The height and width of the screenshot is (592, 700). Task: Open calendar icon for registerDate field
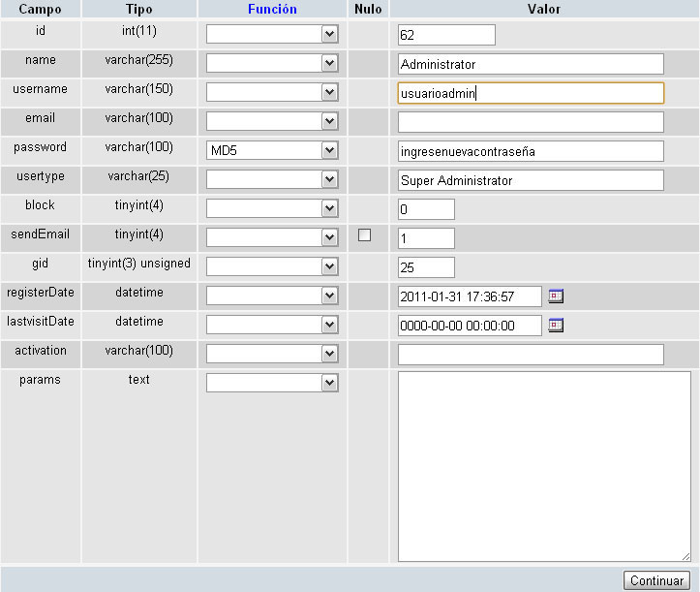coord(556,296)
